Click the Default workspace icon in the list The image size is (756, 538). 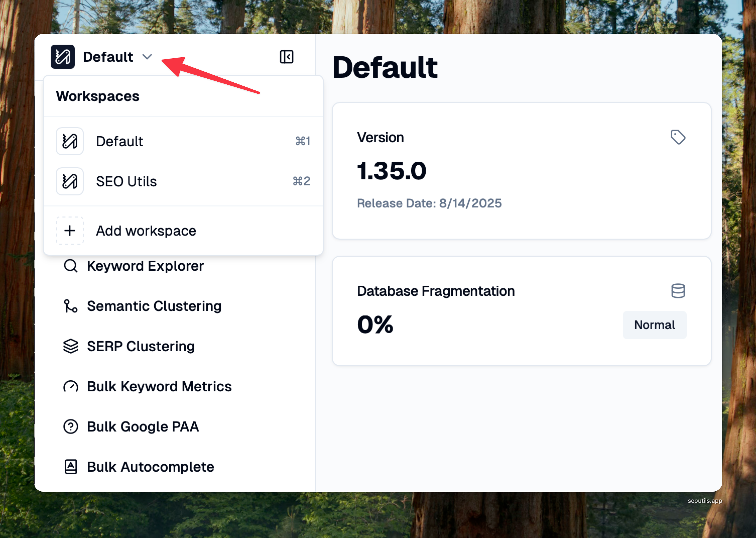(x=70, y=141)
